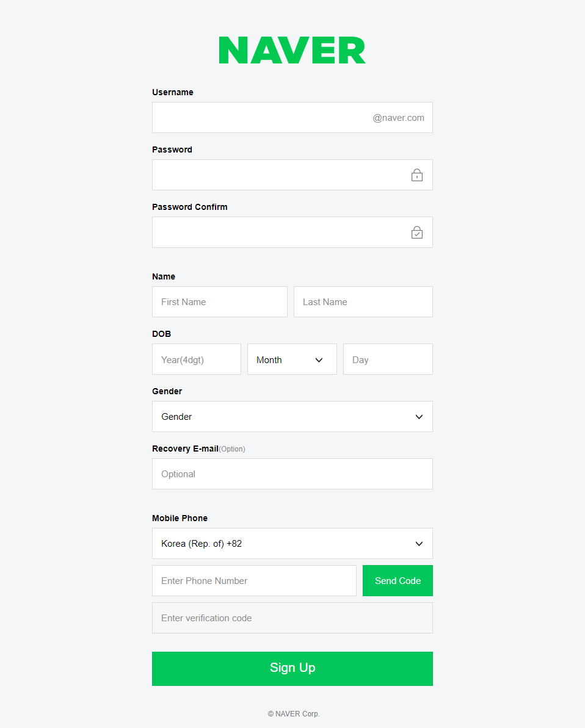Click the Recovery E-mail Optional field
585x728 pixels.
tap(292, 474)
